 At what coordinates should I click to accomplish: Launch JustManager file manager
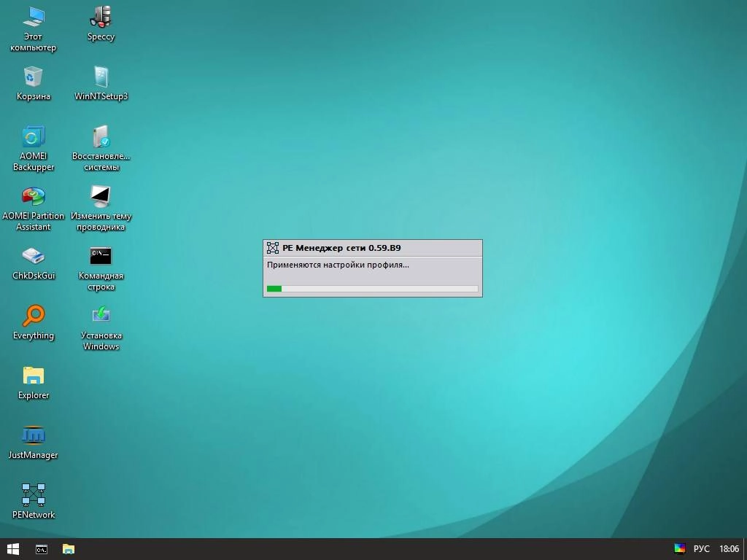coord(33,443)
